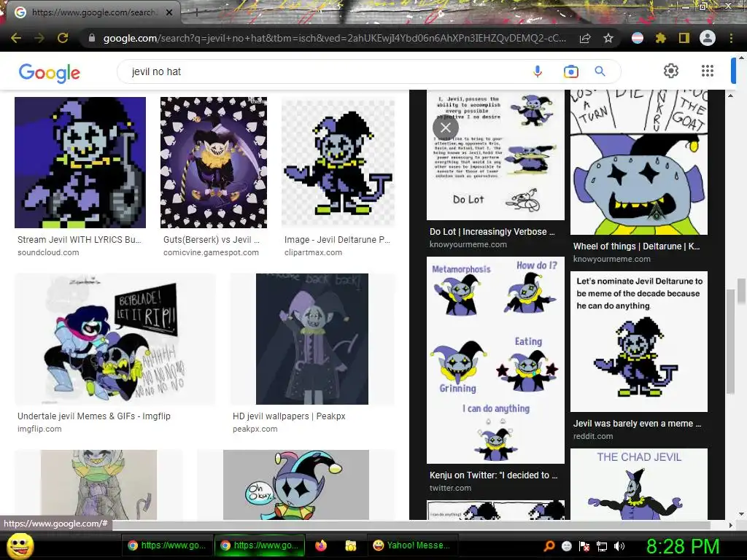The height and width of the screenshot is (560, 747).
Task: Click the clipartmax.com source link
Action: 313,252
